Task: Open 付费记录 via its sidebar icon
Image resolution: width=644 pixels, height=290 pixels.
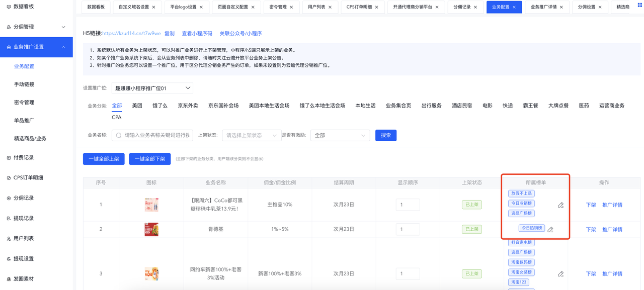Action: [9, 158]
